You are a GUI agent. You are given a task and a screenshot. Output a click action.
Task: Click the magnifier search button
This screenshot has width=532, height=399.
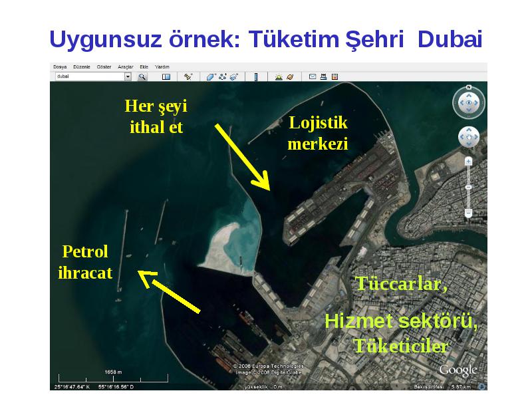pos(142,76)
